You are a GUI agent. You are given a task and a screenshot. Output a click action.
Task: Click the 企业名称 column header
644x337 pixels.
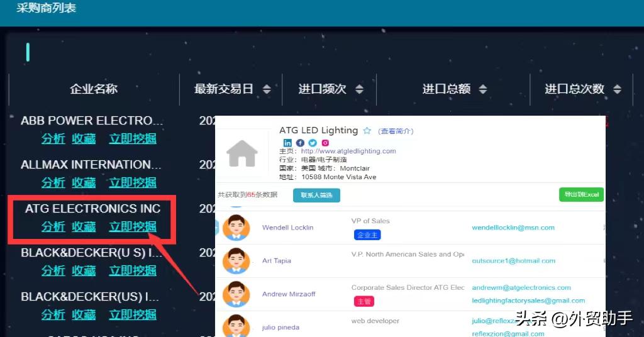point(94,89)
